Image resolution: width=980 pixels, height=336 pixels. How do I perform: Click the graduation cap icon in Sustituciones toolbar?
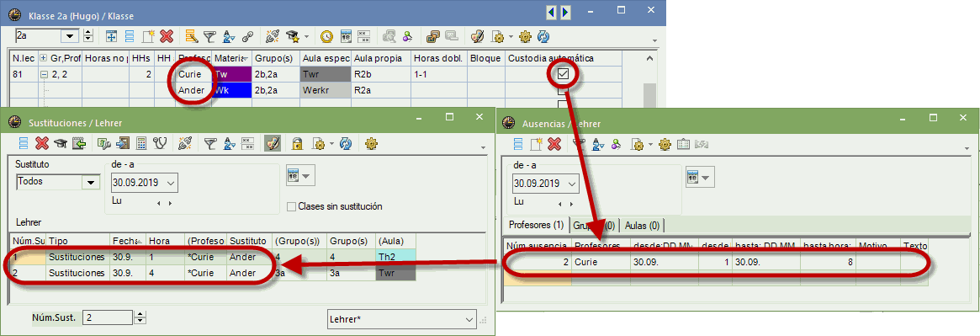[60, 143]
